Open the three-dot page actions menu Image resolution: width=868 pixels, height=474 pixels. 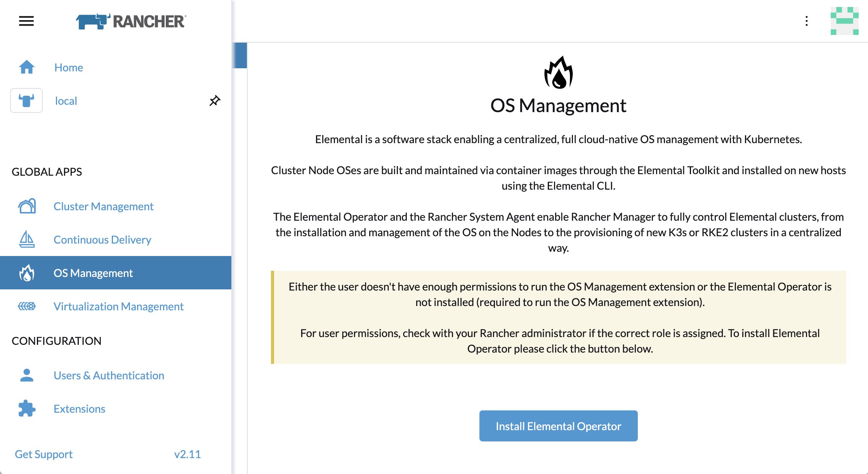pyautogui.click(x=807, y=21)
